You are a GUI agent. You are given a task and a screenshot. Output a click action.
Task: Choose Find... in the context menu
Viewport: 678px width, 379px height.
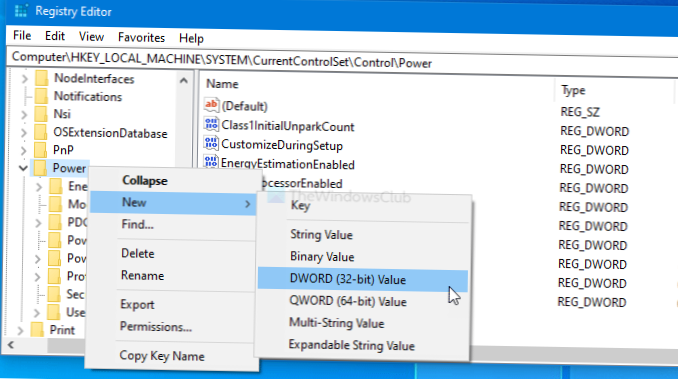point(137,224)
